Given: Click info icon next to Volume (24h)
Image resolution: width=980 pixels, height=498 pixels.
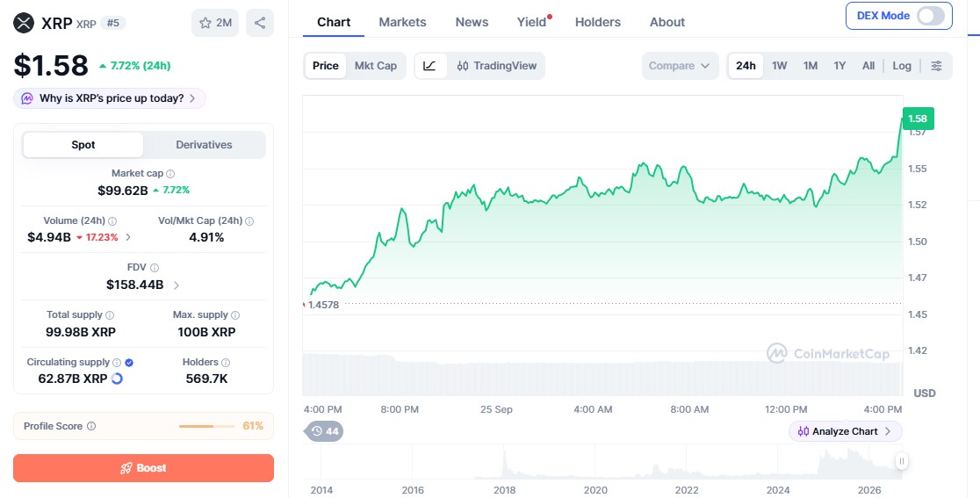Looking at the screenshot, I should 112,221.
